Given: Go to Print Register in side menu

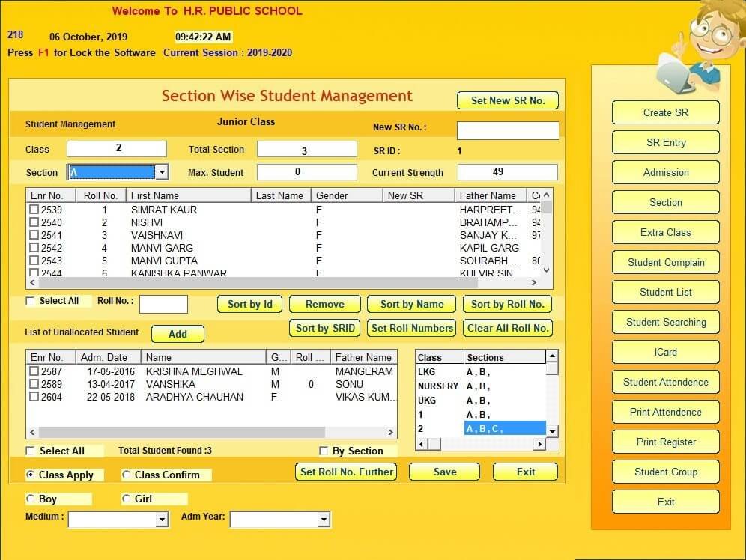Looking at the screenshot, I should pyautogui.click(x=666, y=442).
